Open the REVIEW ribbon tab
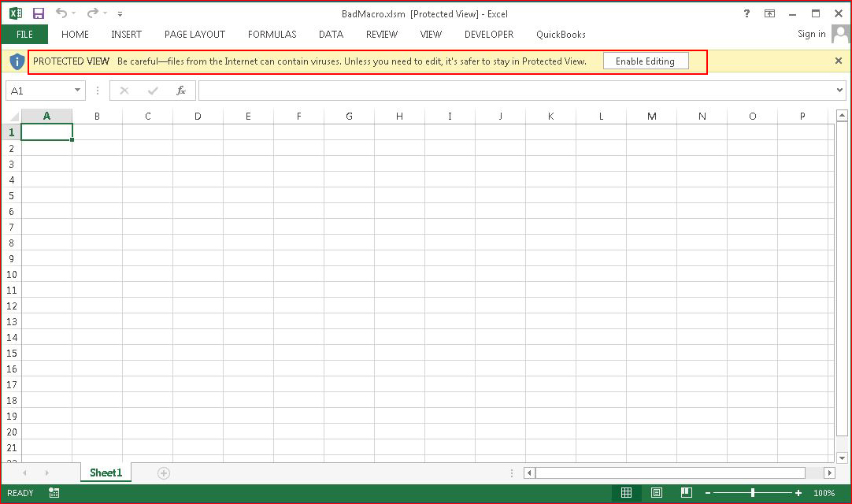The image size is (852, 504). [x=381, y=34]
